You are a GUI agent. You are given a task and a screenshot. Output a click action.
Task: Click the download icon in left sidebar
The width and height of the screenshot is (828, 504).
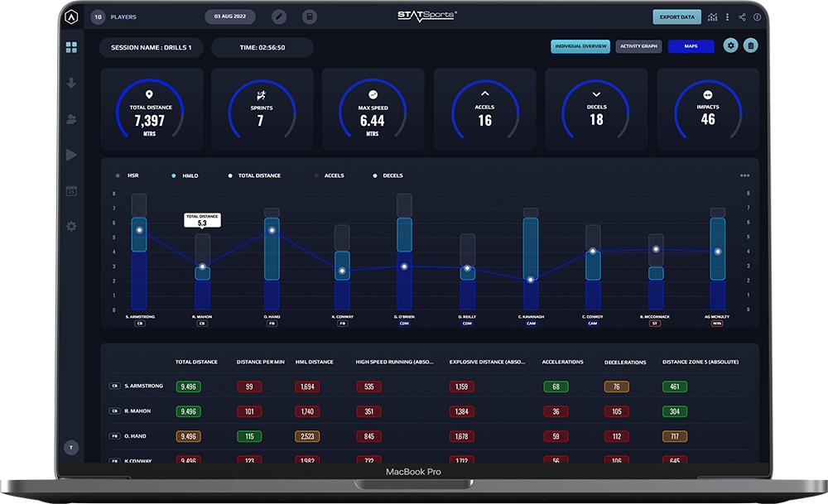tap(72, 83)
